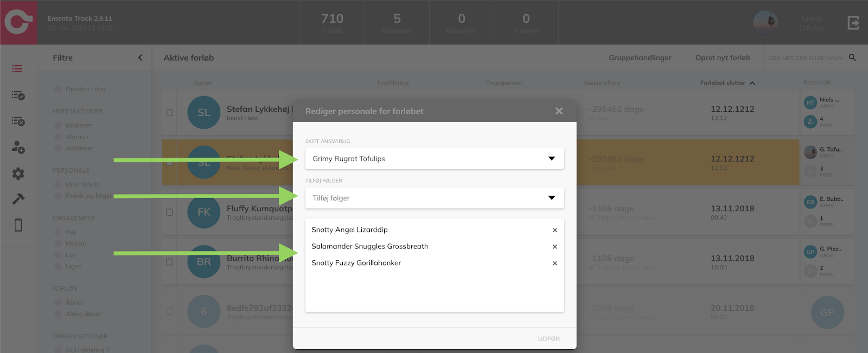The image size is (868, 353).
Task: Toggle the Alarmer notification filter
Action: 58,137
